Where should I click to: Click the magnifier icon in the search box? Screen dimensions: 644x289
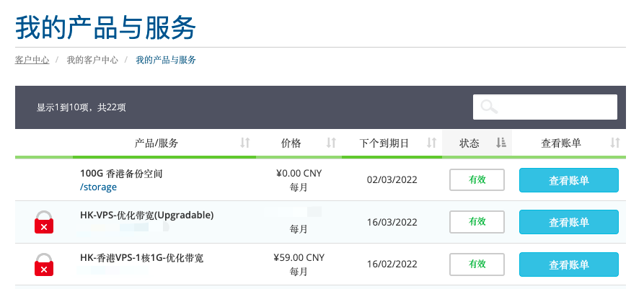(x=489, y=107)
